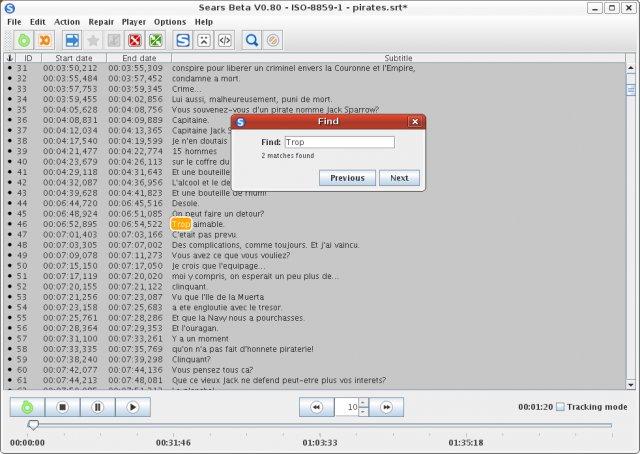Click the subtitle list scrollbar up arrow
The width and height of the screenshot is (640, 454).
click(x=631, y=68)
